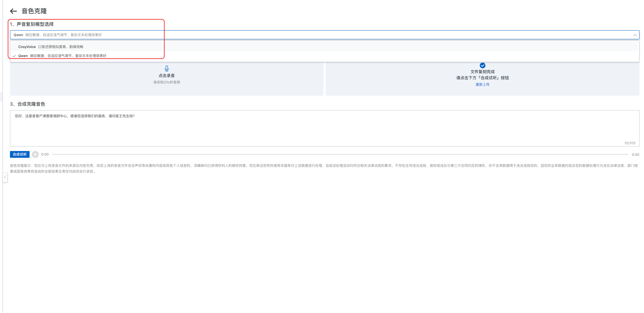The height and width of the screenshot is (313, 644).
Task: Click the 重新上传 link
Action: pyautogui.click(x=483, y=84)
